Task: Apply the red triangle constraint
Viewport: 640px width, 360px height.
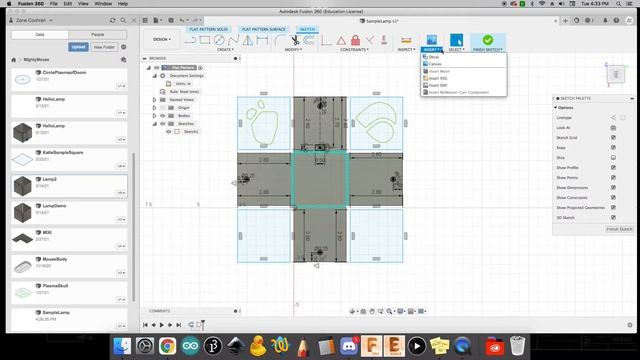Action: pyautogui.click(x=341, y=40)
